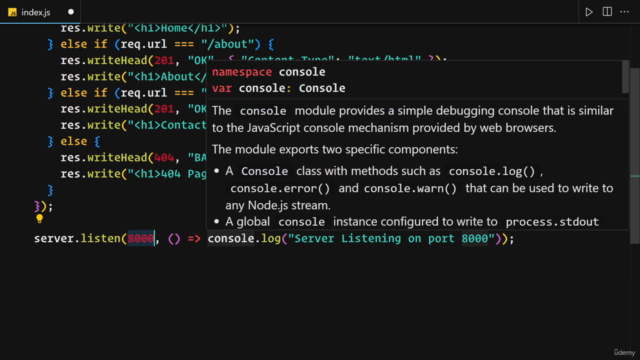Click the arrow => in the callback
640x360 pixels.
194,238
